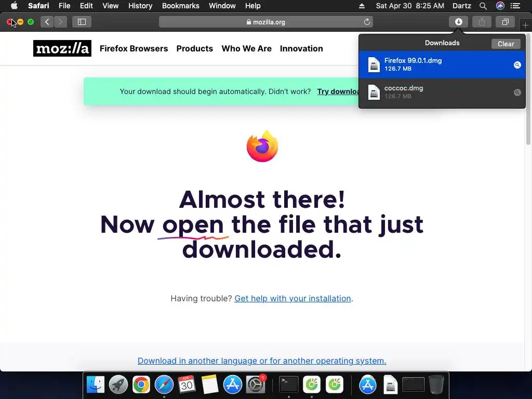The width and height of the screenshot is (532, 399).
Task: Open the View menu
Action: coord(110,6)
